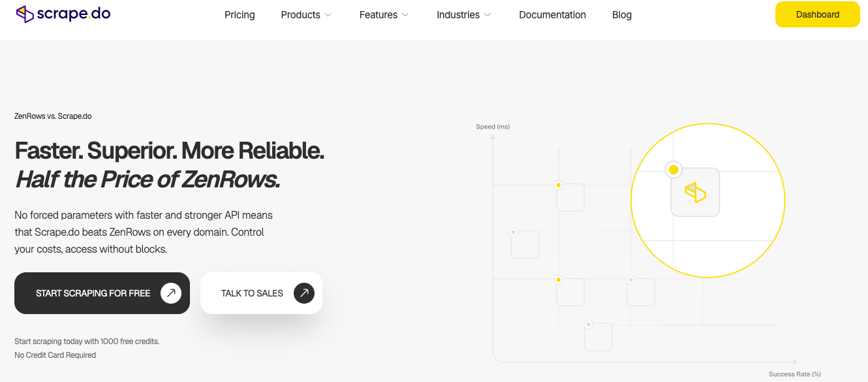Click the Scrape.do icon inside the yellow circle
This screenshot has width=868, height=382.
[x=695, y=192]
